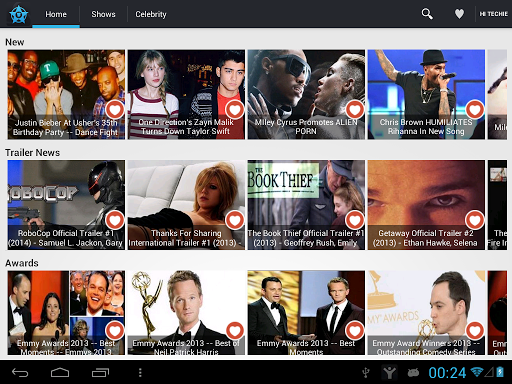Tap the Wi-Fi status icon
The image size is (512, 384).
click(x=477, y=372)
